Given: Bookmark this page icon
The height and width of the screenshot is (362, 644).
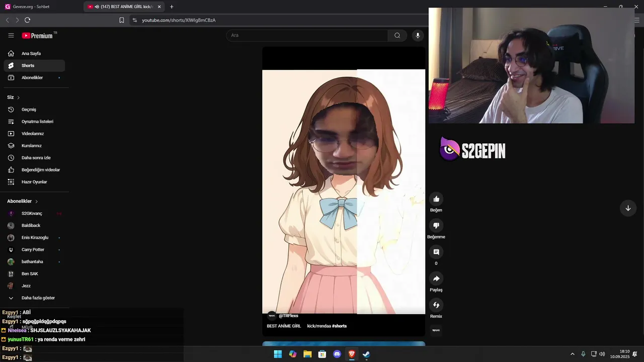Looking at the screenshot, I should [122, 20].
